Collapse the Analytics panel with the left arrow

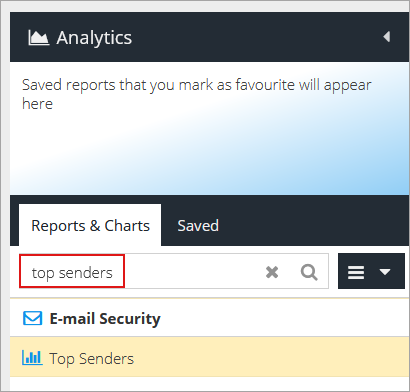click(387, 37)
